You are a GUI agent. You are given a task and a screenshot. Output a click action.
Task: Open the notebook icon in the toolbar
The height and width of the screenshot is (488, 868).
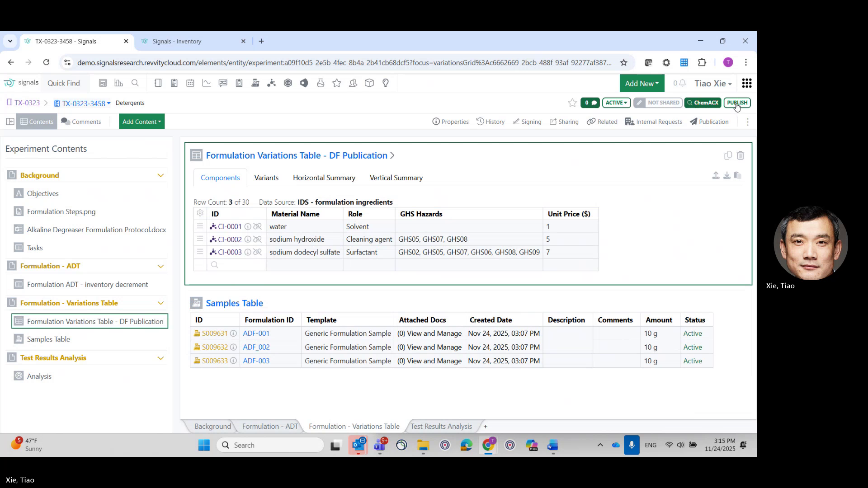[x=158, y=83]
